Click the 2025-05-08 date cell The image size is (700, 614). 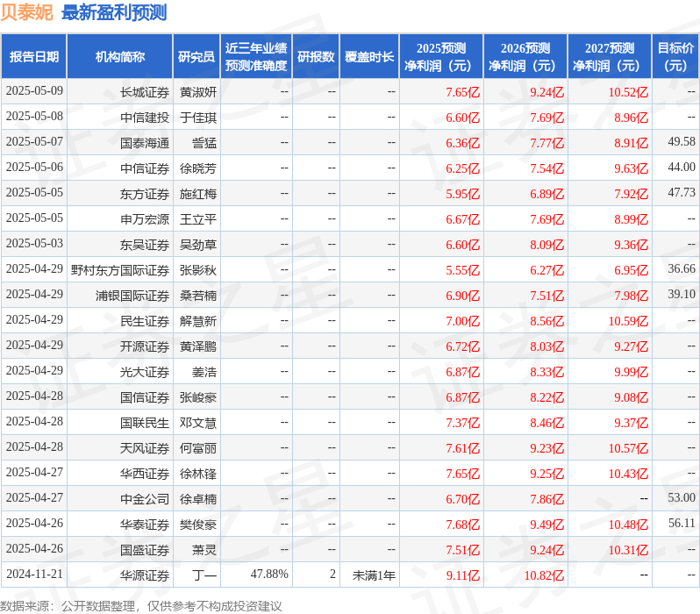[34, 116]
